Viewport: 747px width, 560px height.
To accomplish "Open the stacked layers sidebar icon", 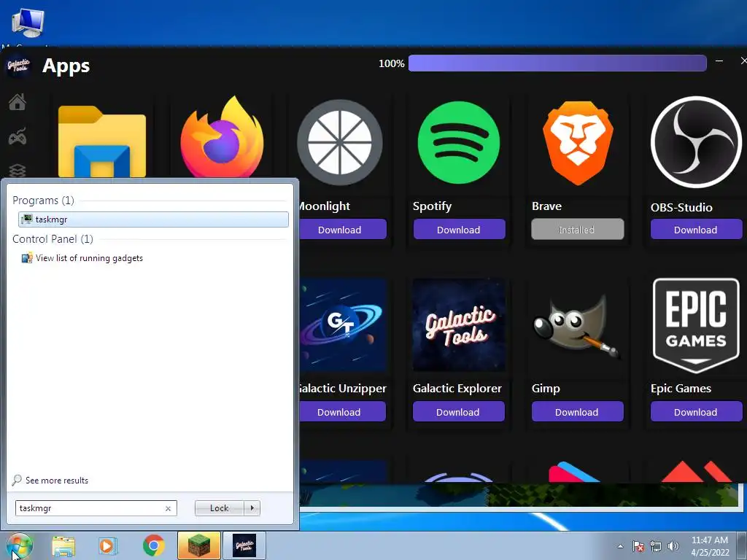I will (x=18, y=170).
